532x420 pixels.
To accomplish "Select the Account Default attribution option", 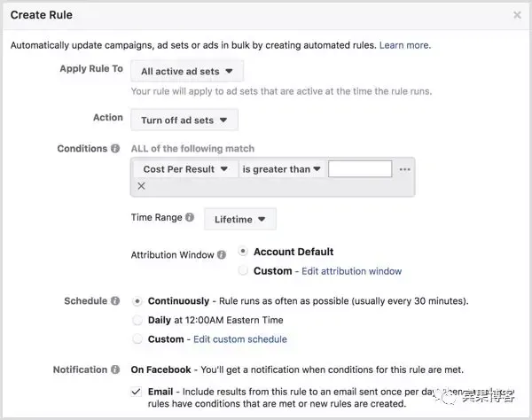I will click(x=243, y=251).
